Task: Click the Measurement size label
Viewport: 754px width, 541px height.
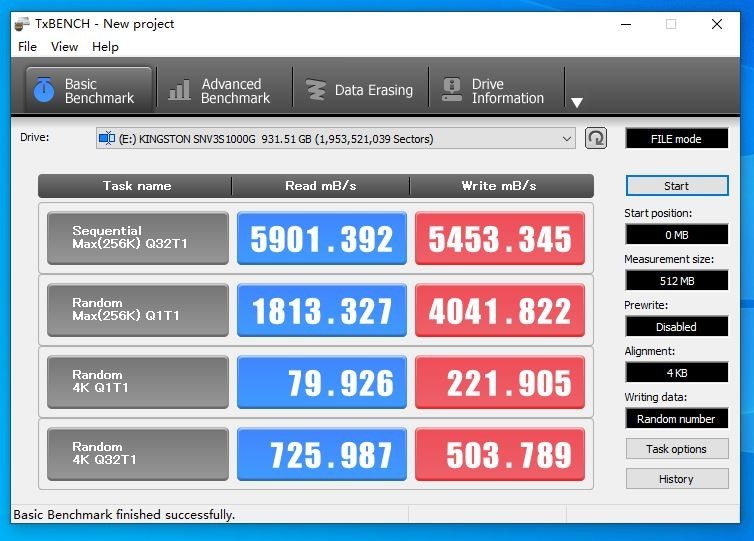Action: coord(669,259)
